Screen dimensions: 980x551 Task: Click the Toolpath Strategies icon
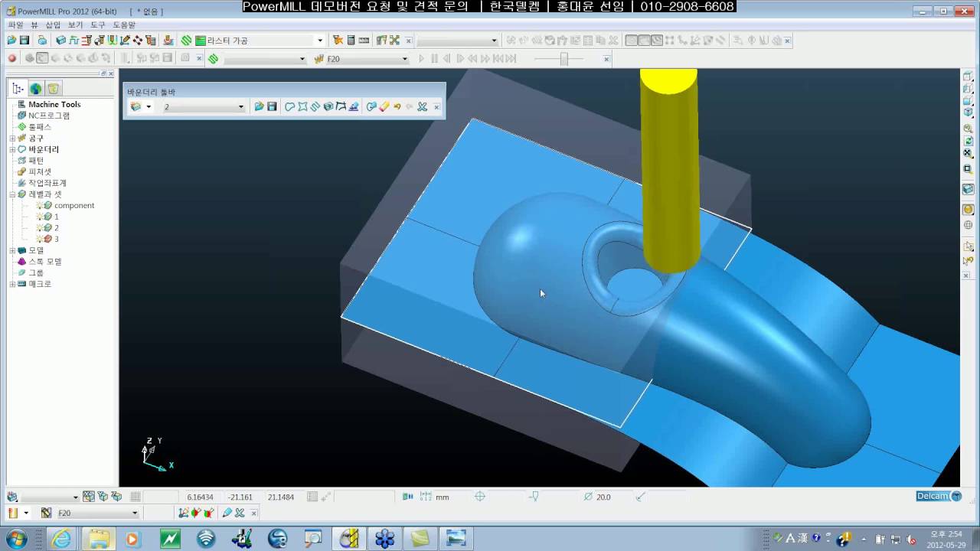(186, 40)
